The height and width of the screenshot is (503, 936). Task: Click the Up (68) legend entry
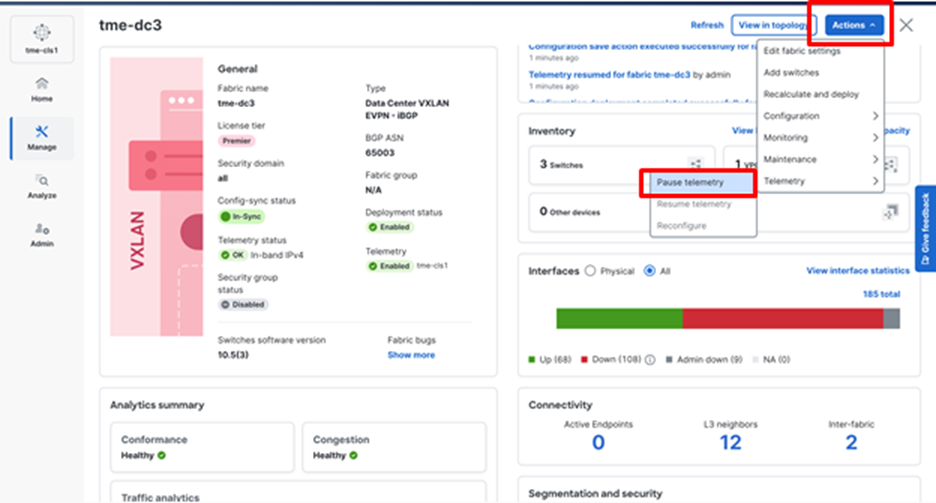tap(550, 360)
